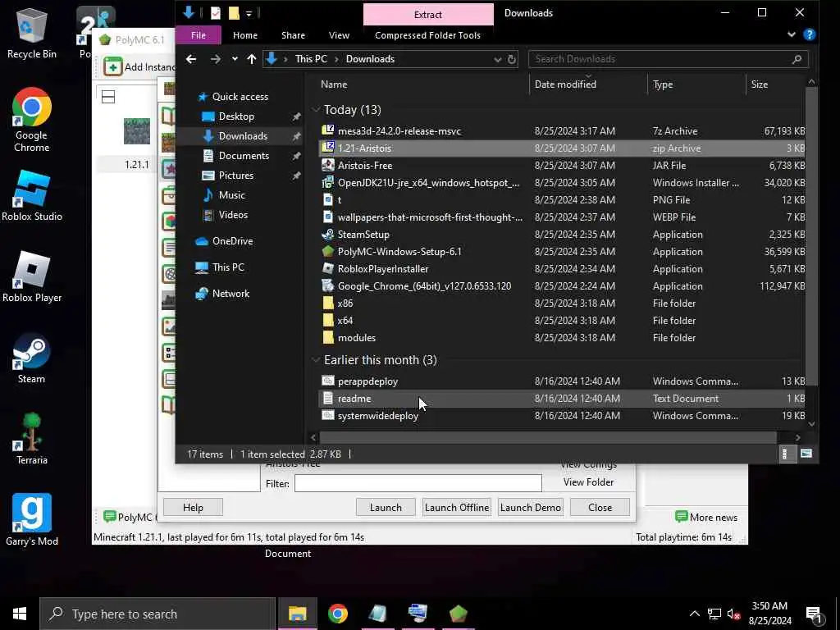Open the Share ribbon tab
840x630 pixels.
tap(293, 35)
